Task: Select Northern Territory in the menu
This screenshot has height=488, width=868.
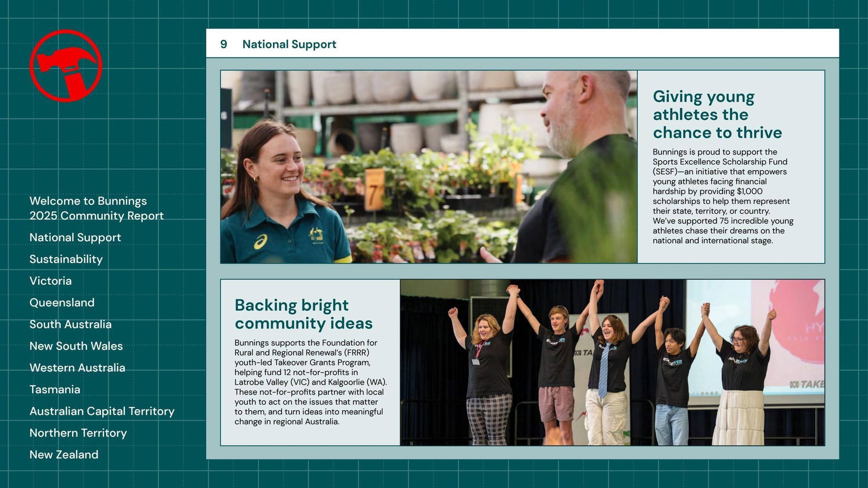Action: pos(78,433)
